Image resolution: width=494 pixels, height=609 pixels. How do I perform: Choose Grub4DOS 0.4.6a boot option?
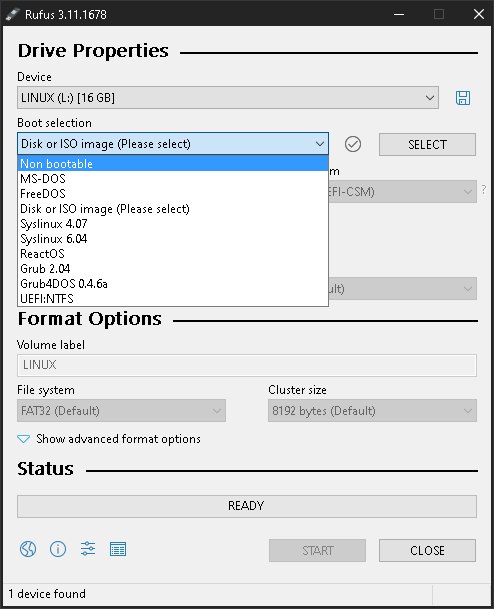[x=173, y=284]
